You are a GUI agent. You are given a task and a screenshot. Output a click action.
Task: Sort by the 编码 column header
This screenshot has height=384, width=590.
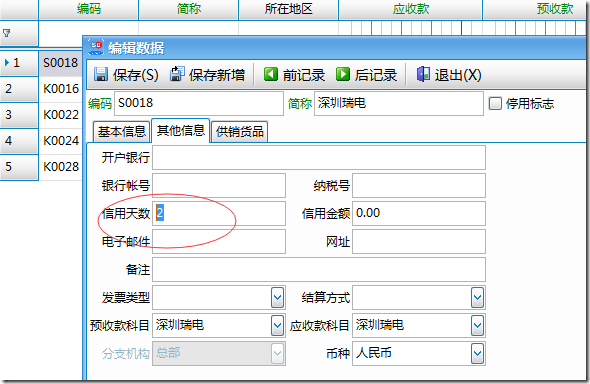point(88,9)
